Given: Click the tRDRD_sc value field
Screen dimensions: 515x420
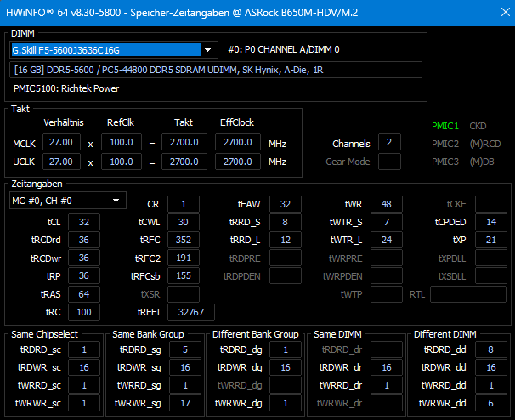Looking at the screenshot, I should pyautogui.click(x=84, y=349).
